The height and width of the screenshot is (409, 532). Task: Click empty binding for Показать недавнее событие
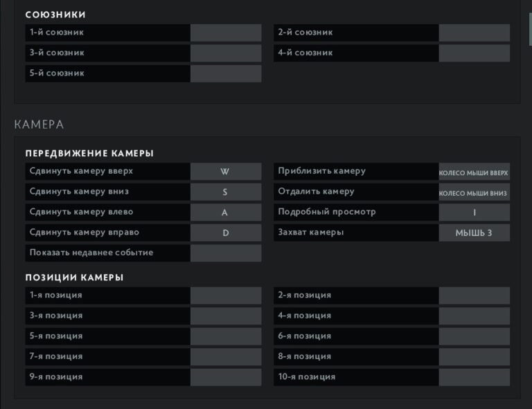pyautogui.click(x=226, y=253)
